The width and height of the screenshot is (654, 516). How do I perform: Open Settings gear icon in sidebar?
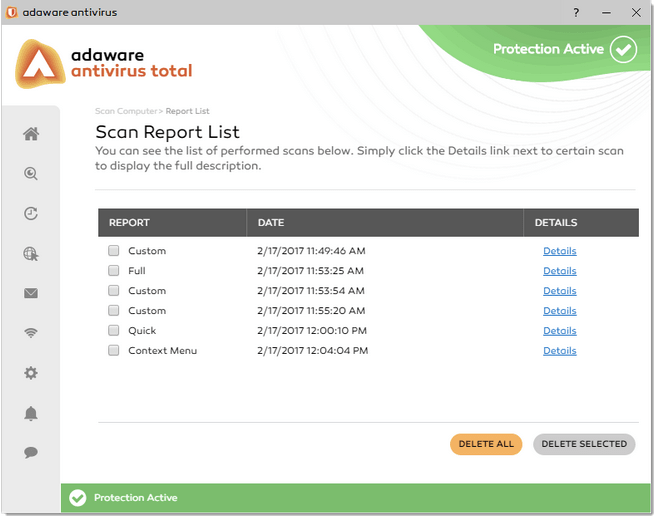coord(31,373)
